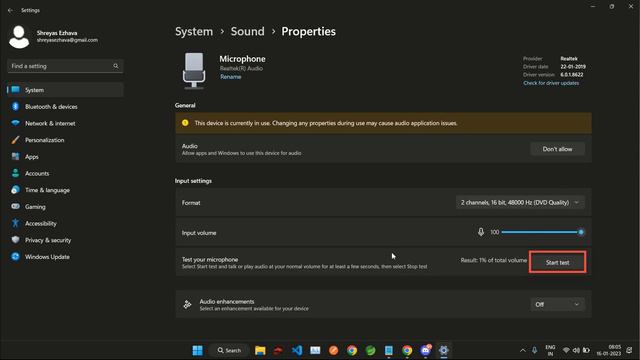Click the Privacy & security shield icon
The height and width of the screenshot is (360, 640).
click(16, 240)
